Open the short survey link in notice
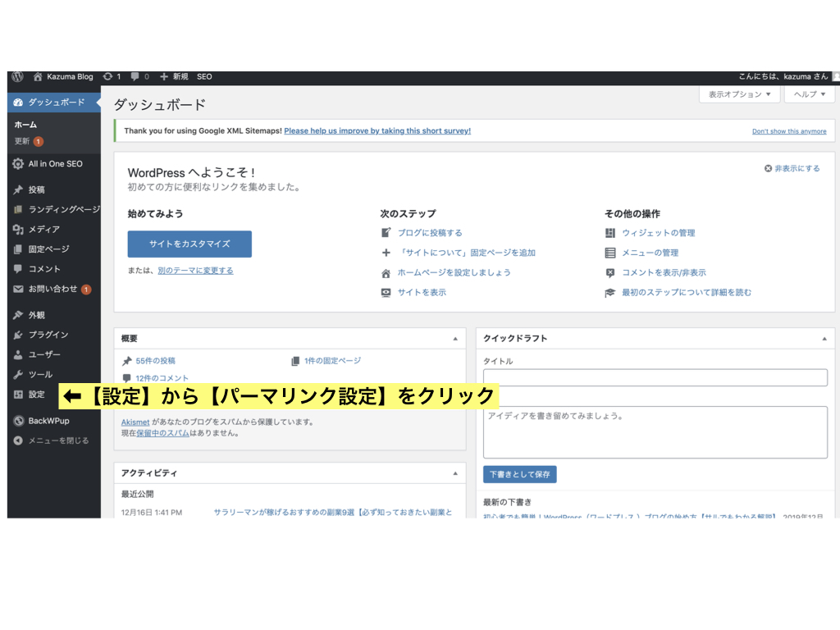 (377, 130)
